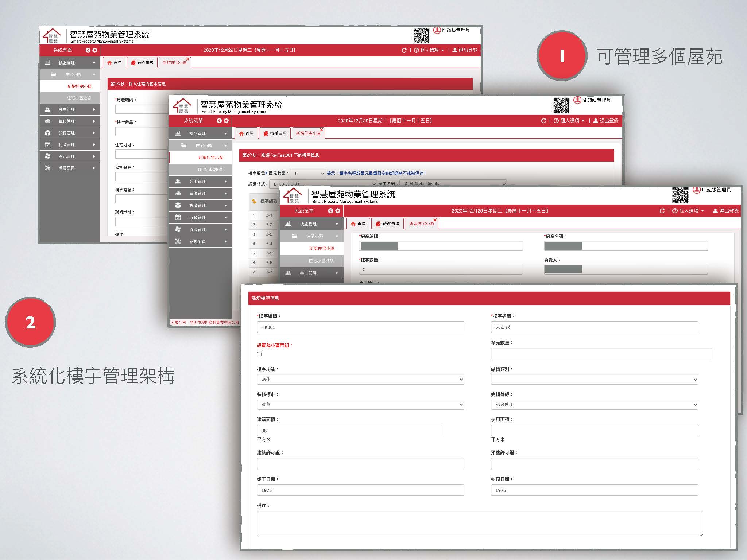
Task: Select 住宅小區維護 in the middle window sidebar
Action: click(x=201, y=170)
